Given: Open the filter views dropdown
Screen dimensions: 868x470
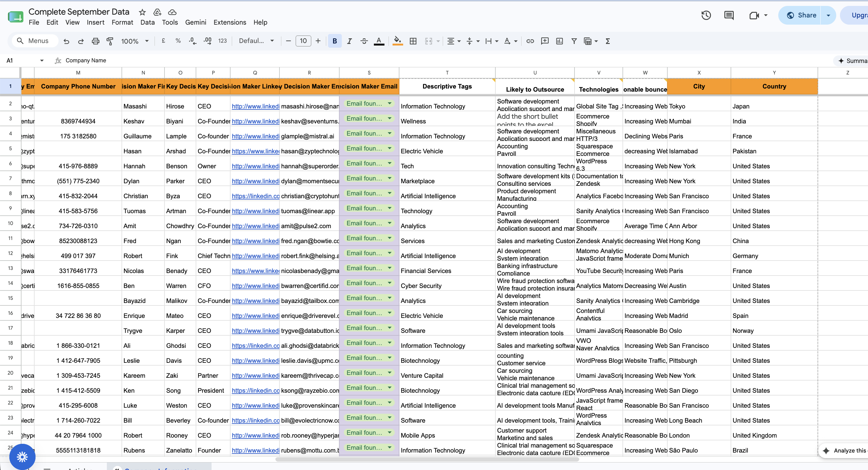Looking at the screenshot, I should [591, 41].
